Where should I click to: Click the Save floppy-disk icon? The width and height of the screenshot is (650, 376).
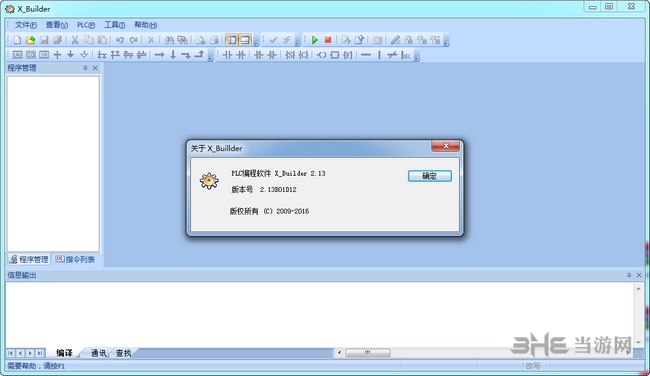(x=44, y=40)
